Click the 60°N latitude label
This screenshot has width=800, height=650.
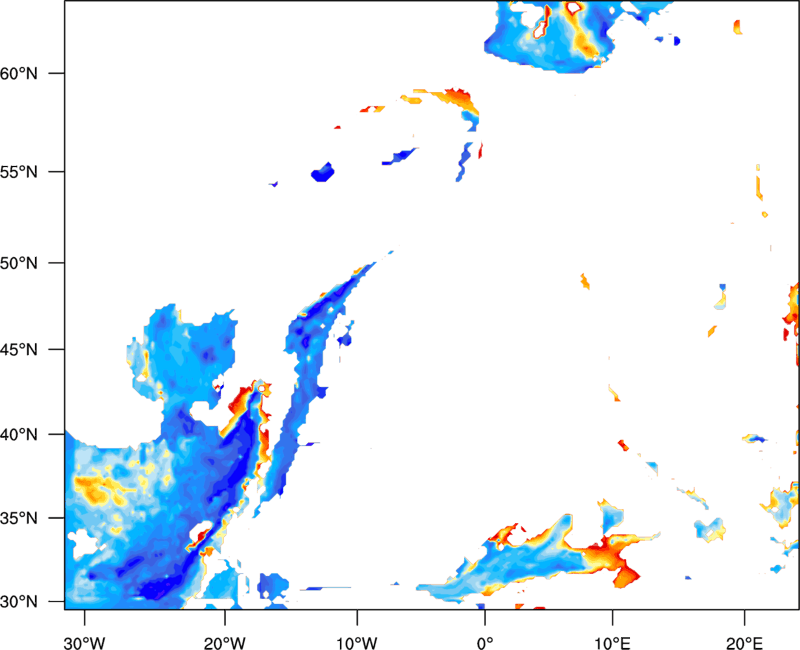(18, 73)
